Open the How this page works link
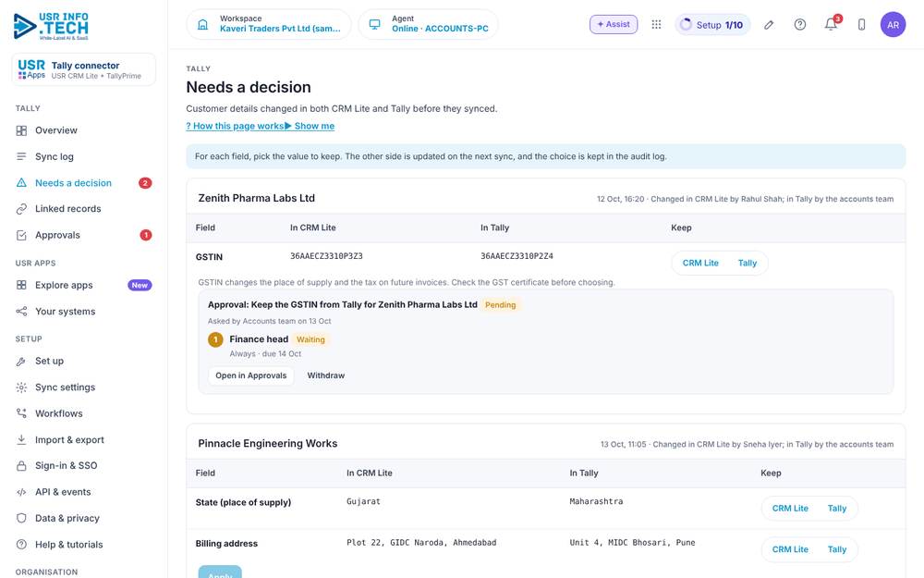Image resolution: width=924 pixels, height=578 pixels. (235, 126)
